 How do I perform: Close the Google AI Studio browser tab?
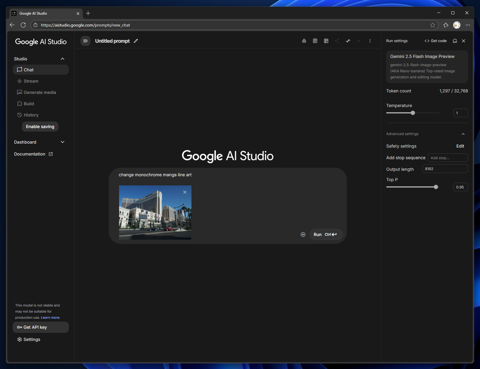coord(78,13)
